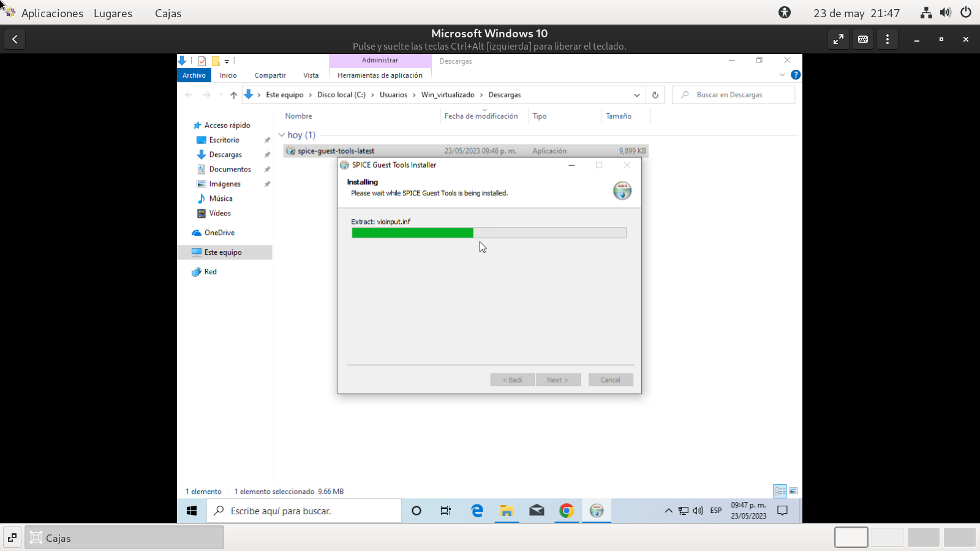Show hidden system tray icons
Viewport: 980px width, 551px height.
(668, 511)
